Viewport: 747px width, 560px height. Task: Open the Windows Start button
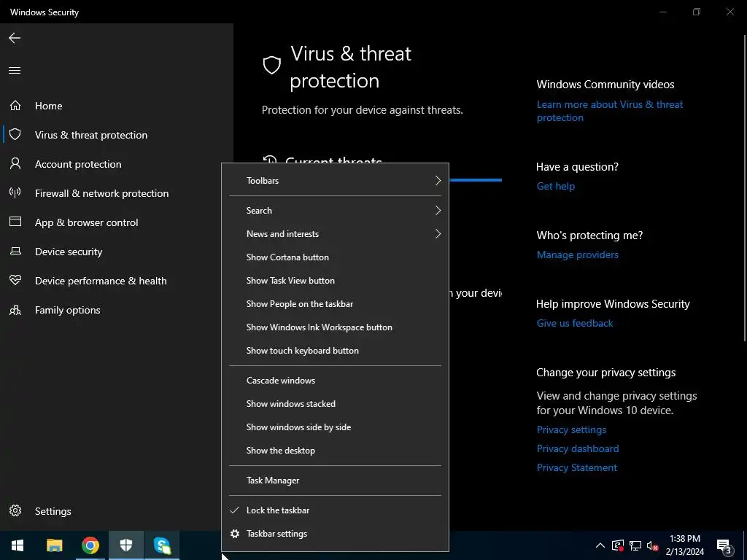click(x=18, y=545)
